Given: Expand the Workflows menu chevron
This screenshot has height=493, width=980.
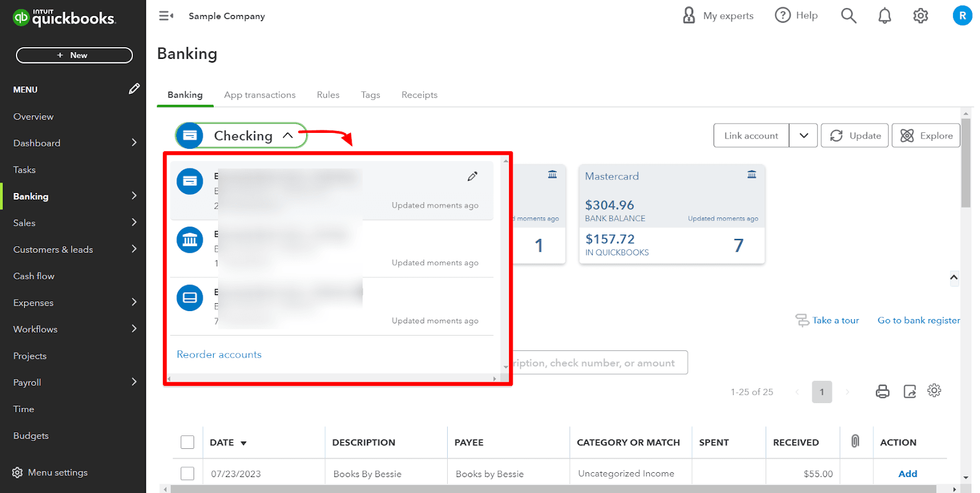Looking at the screenshot, I should tap(134, 329).
